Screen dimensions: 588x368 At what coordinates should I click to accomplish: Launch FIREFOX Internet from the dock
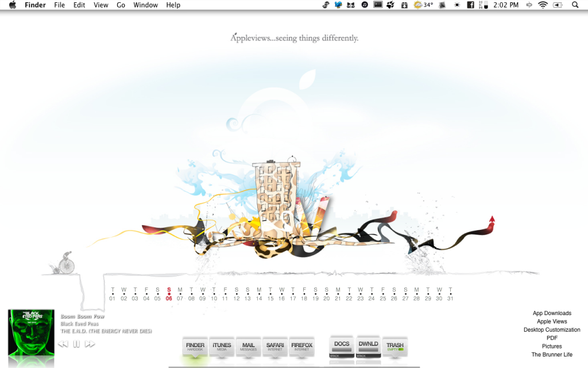pos(301,347)
